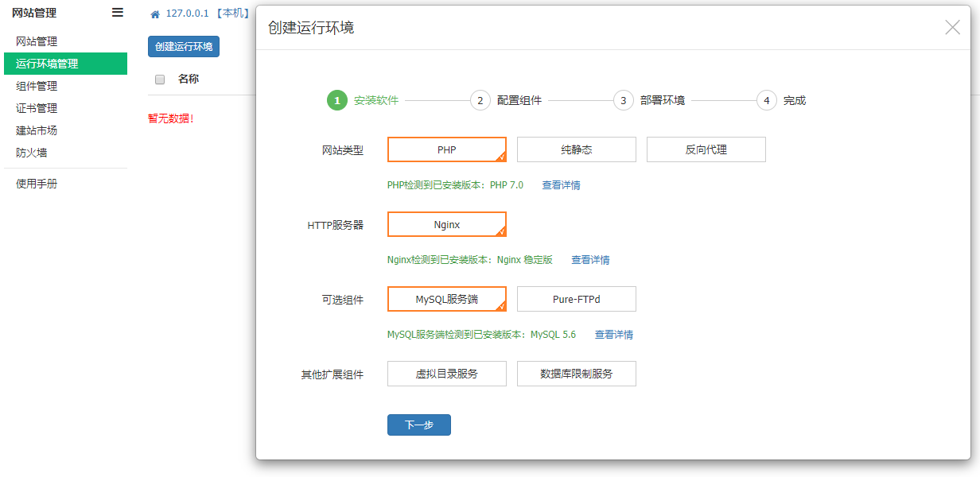Go to 组件管理 sidebar item
Viewport: 980px width, 477px height.
[x=65, y=86]
